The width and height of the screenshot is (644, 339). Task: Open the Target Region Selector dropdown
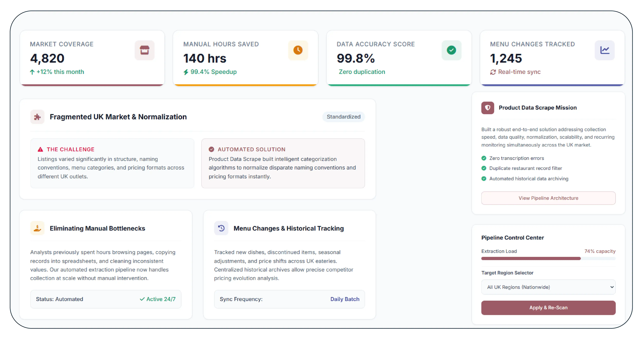(x=548, y=287)
